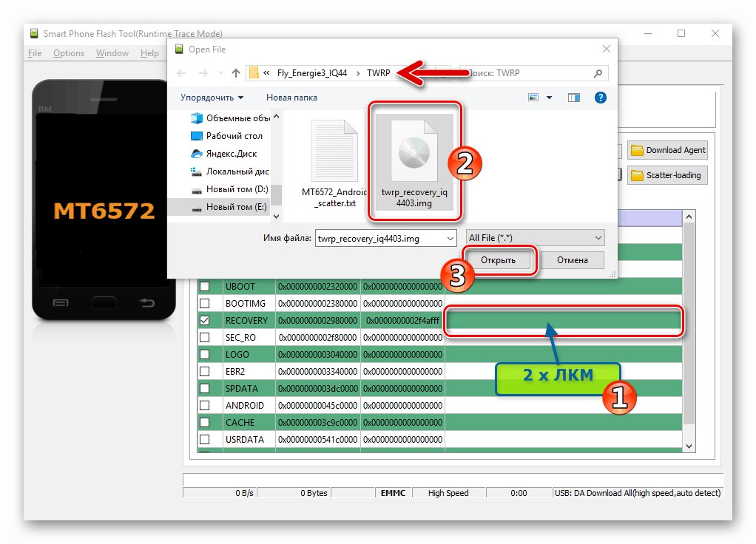
Task: Click the RECOVERY row location cell
Action: (563, 321)
